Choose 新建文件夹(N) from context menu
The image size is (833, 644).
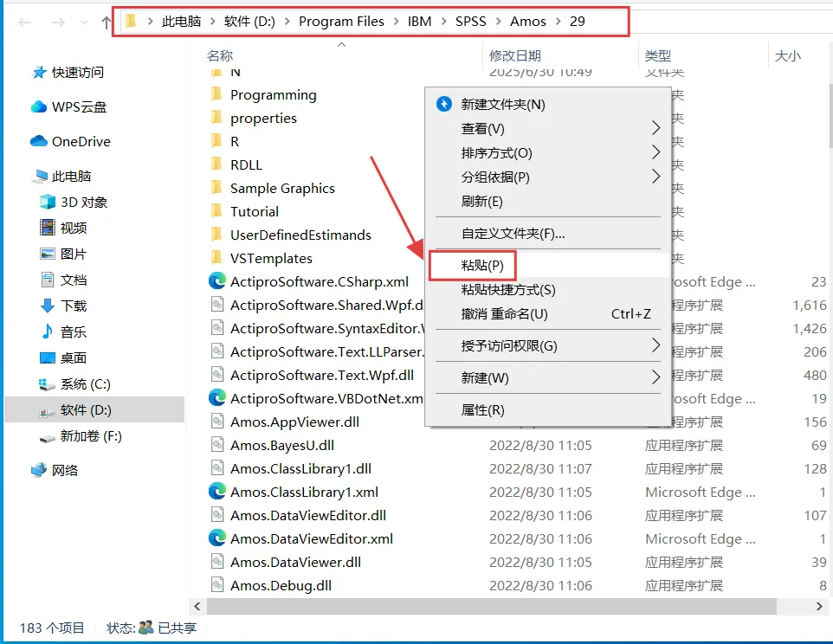coord(548,104)
